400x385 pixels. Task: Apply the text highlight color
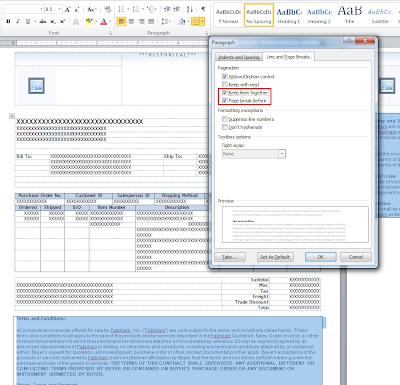[89, 21]
